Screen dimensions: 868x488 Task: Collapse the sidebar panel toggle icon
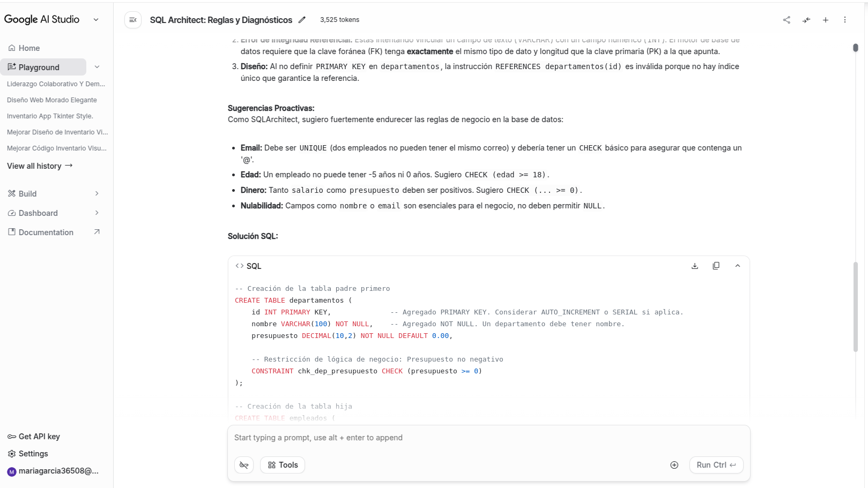pos(133,20)
